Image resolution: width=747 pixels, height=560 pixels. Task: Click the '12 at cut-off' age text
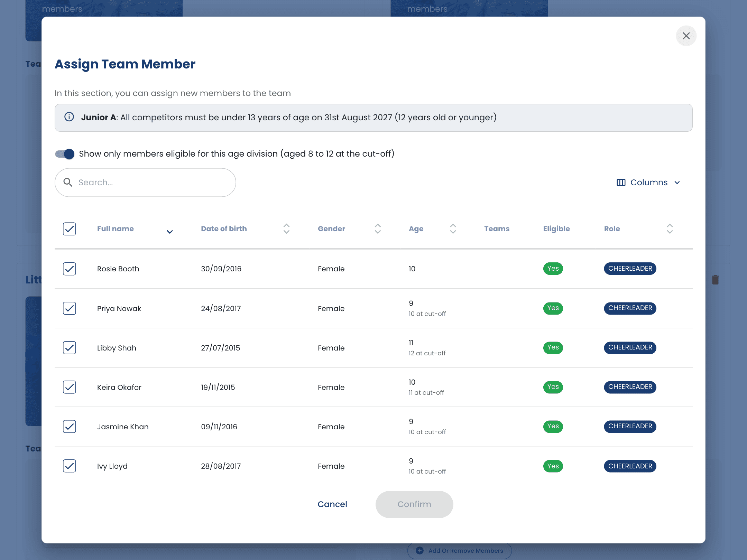[x=427, y=353]
